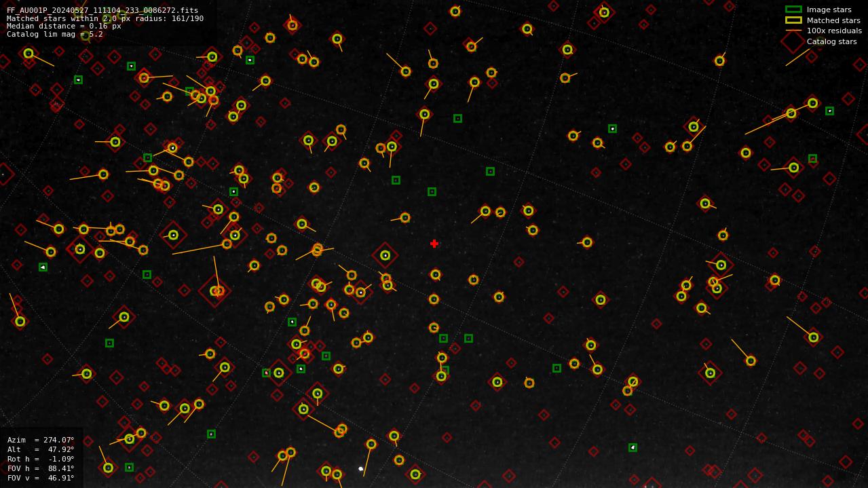Click the 'Catalog stars' legend label
868x488 pixels.
[831, 41]
